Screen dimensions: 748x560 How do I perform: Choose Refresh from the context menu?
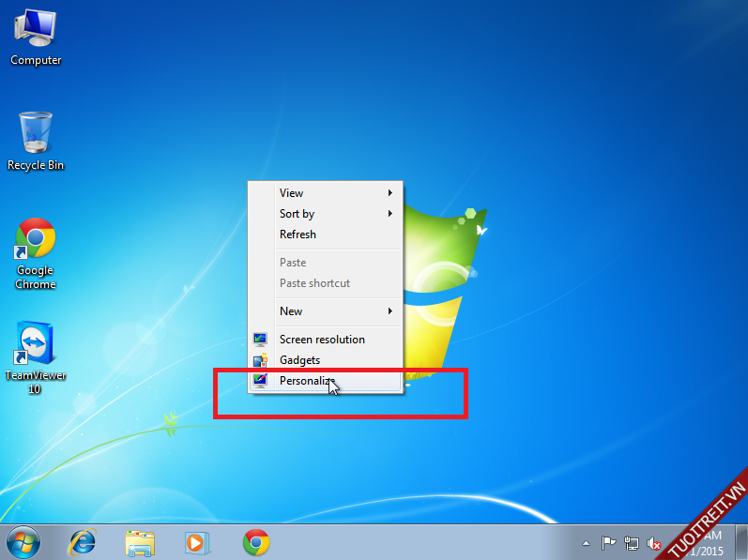point(298,235)
